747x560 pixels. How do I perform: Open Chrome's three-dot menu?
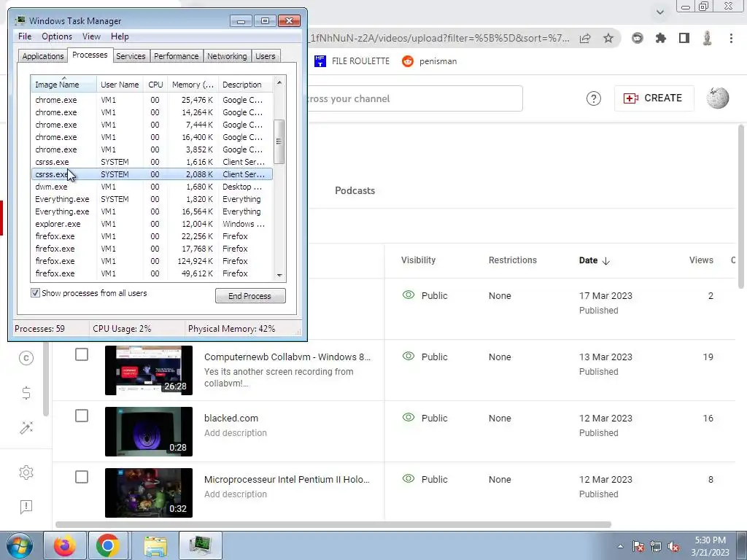(x=731, y=38)
